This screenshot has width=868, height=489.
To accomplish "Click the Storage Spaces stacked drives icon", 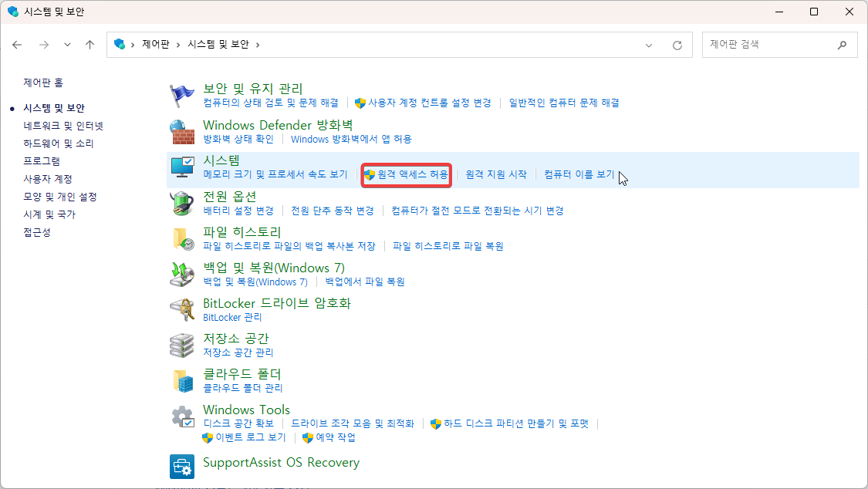I will (x=182, y=345).
